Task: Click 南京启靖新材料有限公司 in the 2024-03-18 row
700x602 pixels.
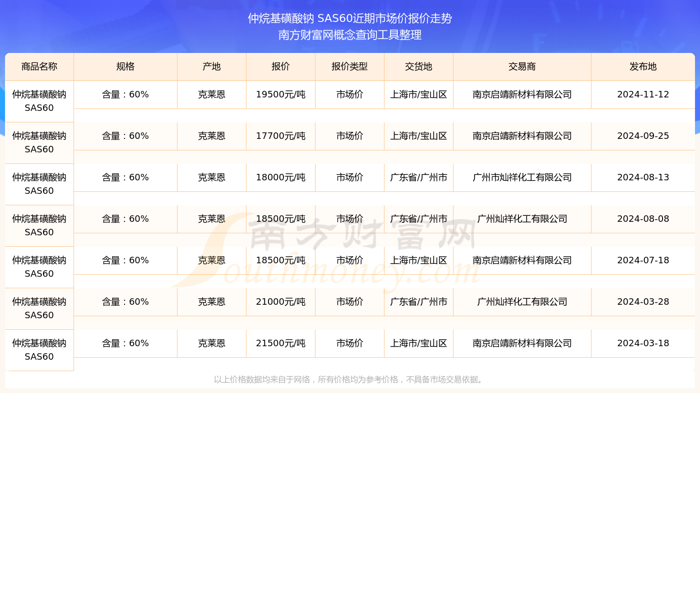Action: (x=522, y=344)
